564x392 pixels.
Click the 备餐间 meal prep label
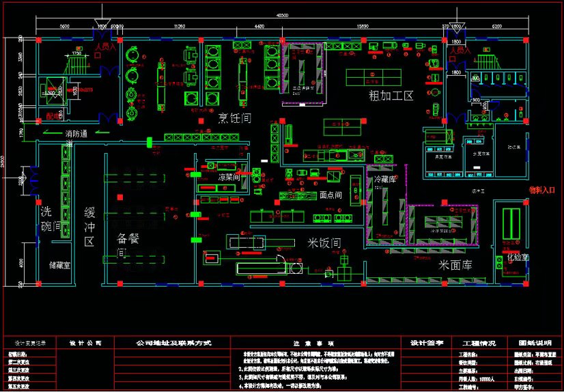[x=123, y=246]
